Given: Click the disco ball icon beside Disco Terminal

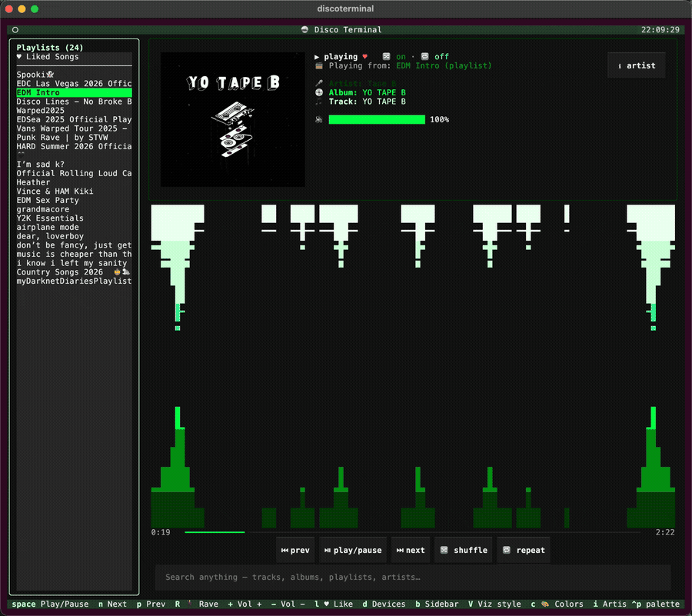Looking at the screenshot, I should click(x=304, y=29).
